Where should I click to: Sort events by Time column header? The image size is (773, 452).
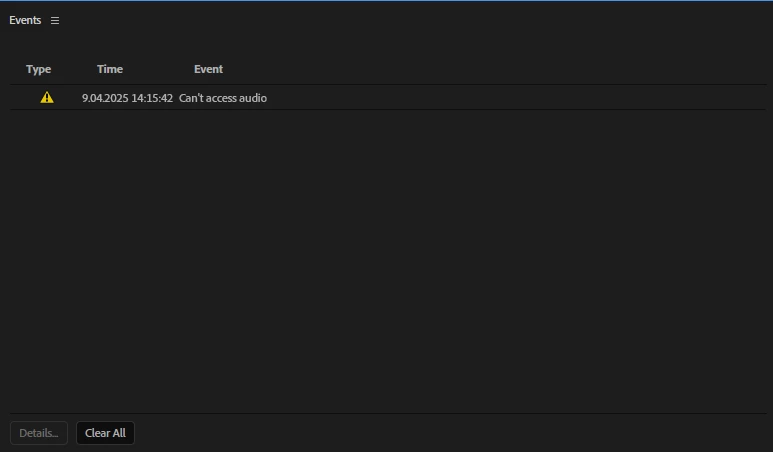[110, 69]
